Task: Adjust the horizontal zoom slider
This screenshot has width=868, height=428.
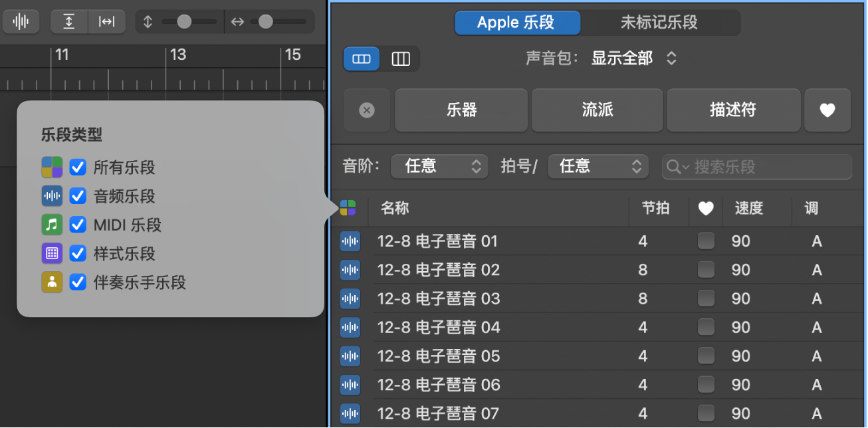Action: click(265, 21)
